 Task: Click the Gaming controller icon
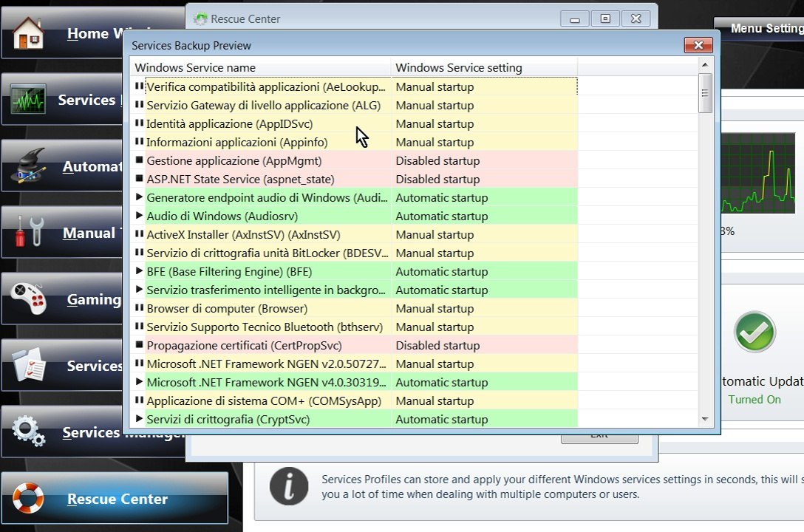(x=28, y=298)
